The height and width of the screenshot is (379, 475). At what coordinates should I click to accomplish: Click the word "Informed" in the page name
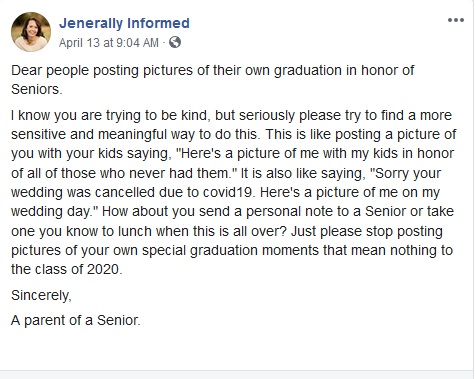click(158, 23)
